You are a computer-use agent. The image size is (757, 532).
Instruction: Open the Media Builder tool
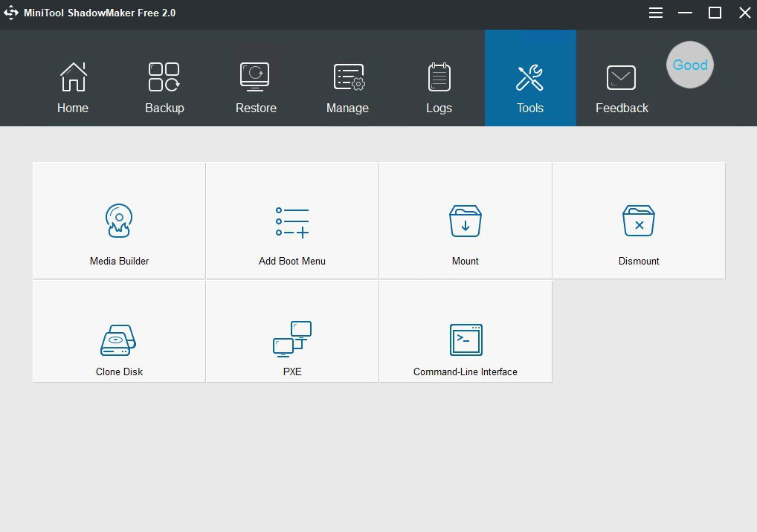(119, 221)
